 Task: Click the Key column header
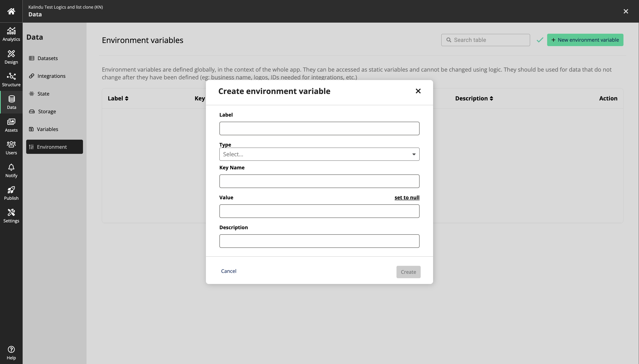(199, 98)
